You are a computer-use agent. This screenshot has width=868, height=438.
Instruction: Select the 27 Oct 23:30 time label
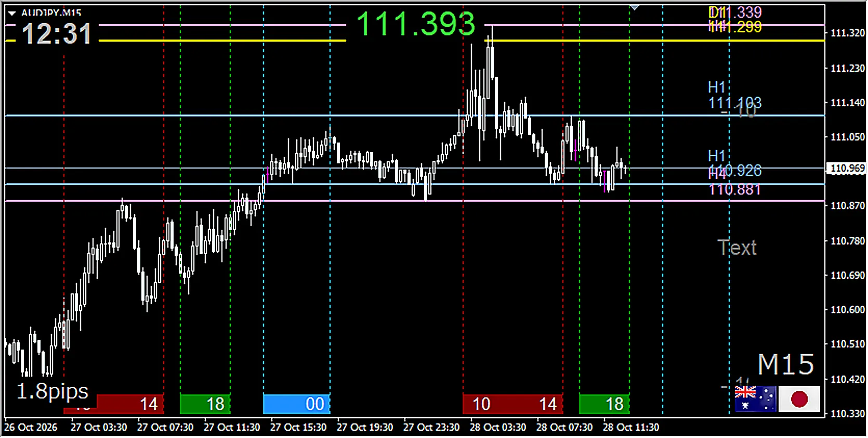[431, 427]
